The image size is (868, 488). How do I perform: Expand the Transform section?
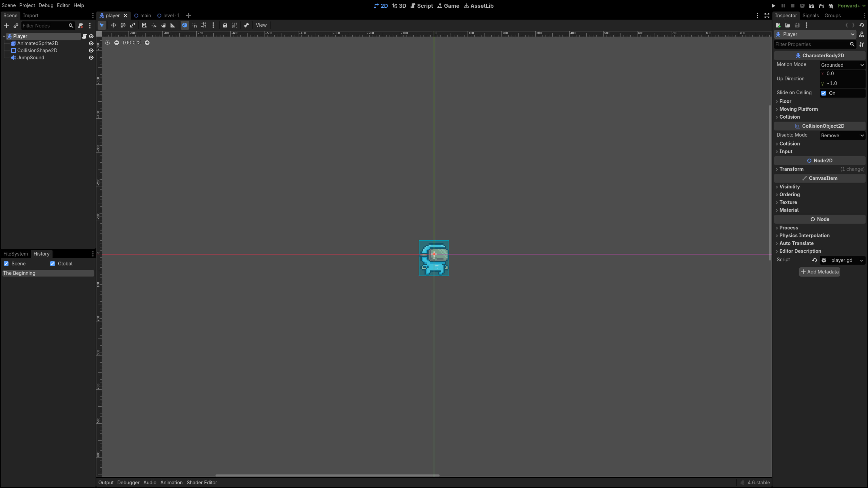[x=791, y=169]
